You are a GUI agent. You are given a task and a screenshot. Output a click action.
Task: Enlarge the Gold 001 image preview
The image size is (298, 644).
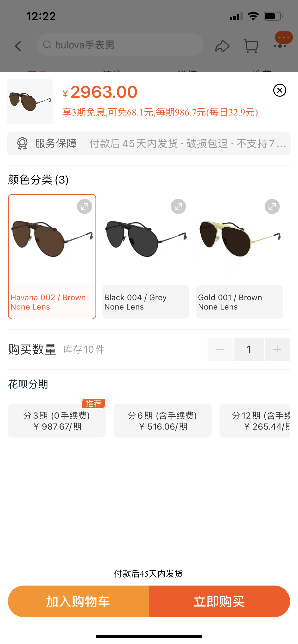pos(272,207)
